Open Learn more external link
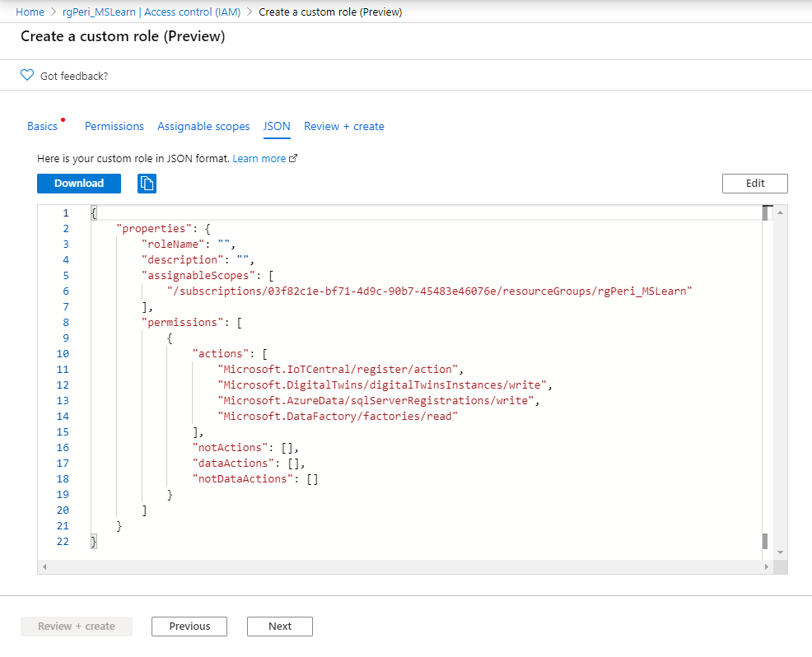 (x=264, y=158)
